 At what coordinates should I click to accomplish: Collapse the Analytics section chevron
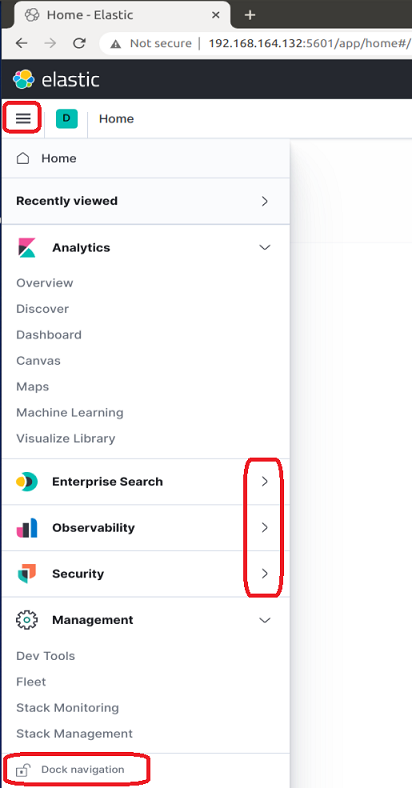click(x=264, y=247)
